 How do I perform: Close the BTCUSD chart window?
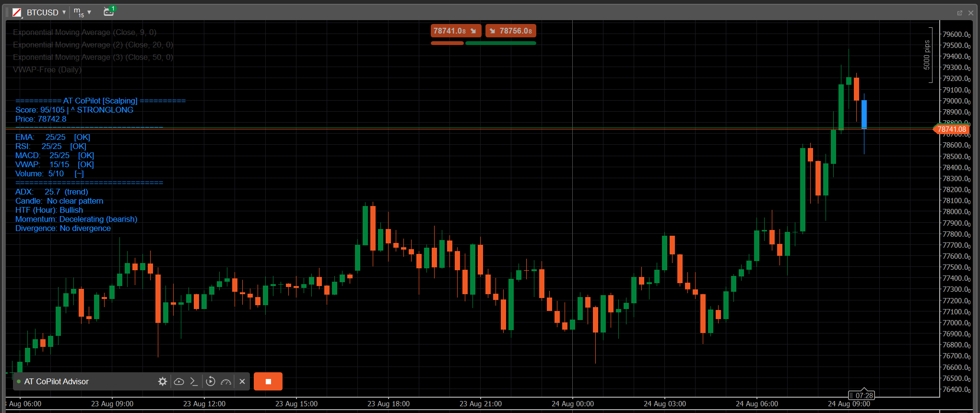pos(971,13)
